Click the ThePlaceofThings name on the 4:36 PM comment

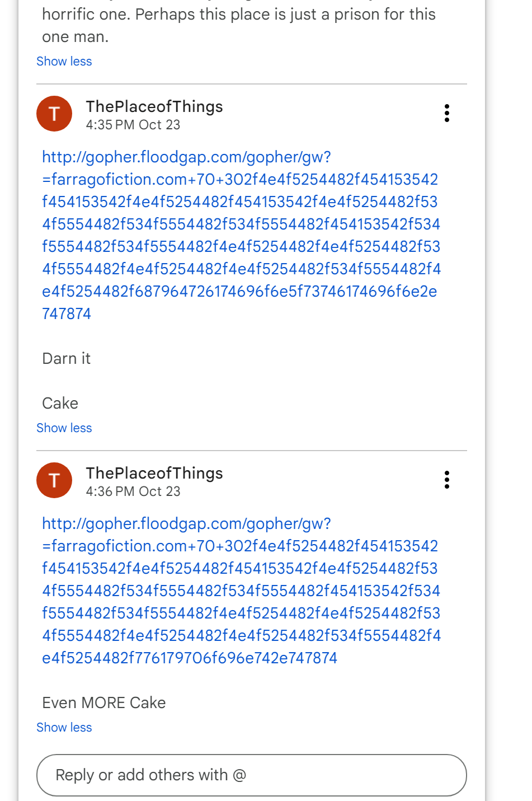tap(154, 473)
